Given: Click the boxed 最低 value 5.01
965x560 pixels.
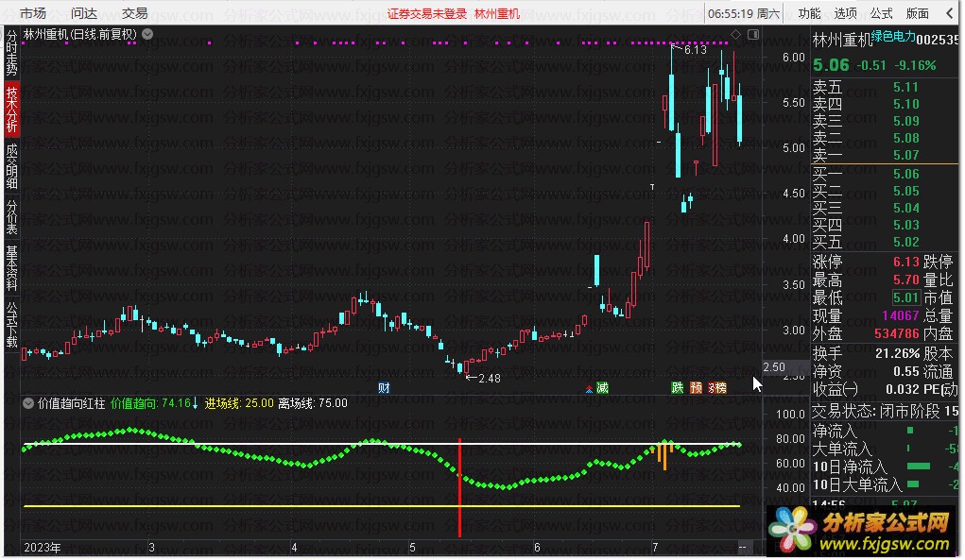Looking at the screenshot, I should [x=905, y=298].
